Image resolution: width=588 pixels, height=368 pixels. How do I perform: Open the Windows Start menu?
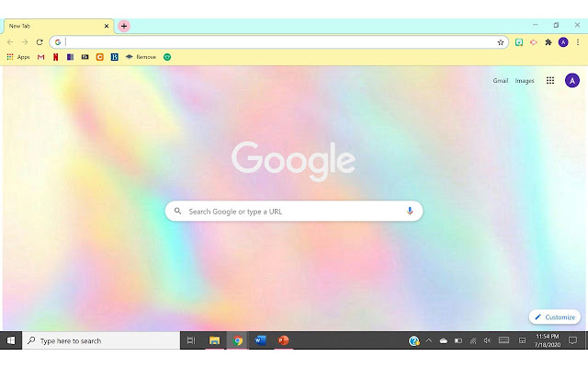[x=11, y=340]
